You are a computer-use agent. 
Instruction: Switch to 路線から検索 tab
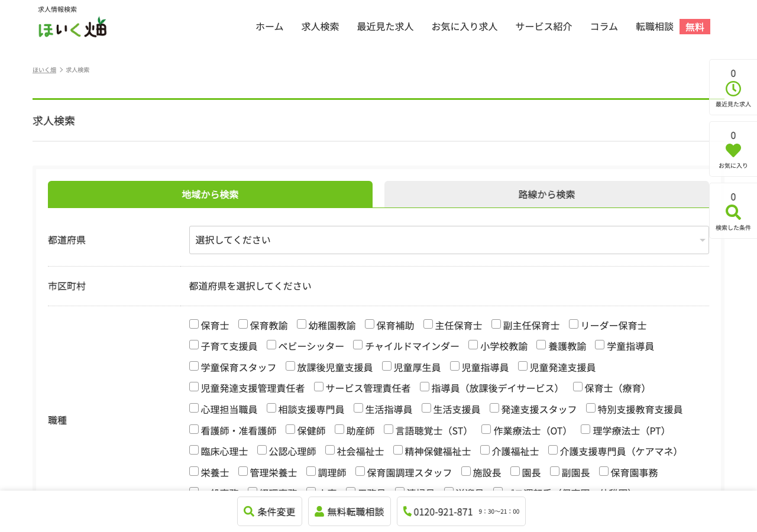click(x=546, y=194)
